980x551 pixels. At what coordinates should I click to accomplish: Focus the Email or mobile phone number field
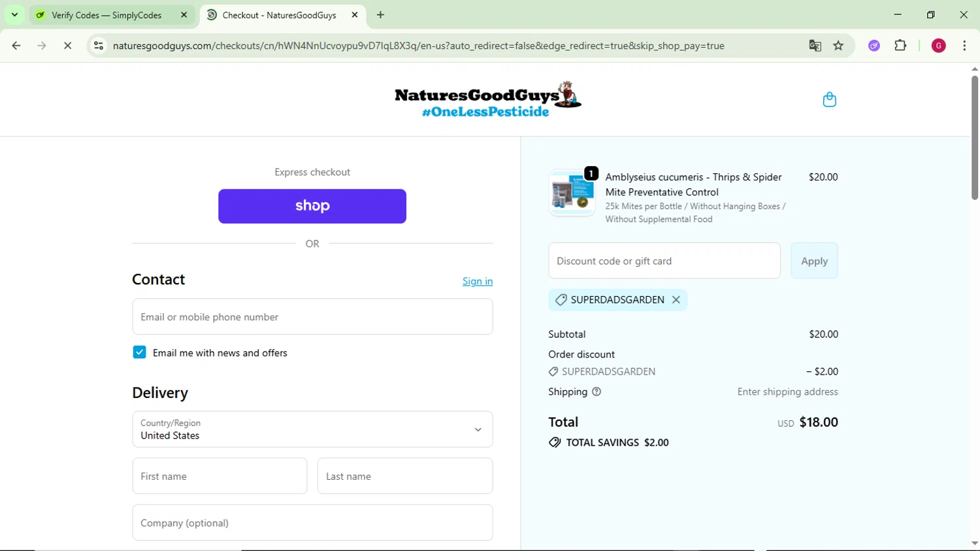[312, 317]
